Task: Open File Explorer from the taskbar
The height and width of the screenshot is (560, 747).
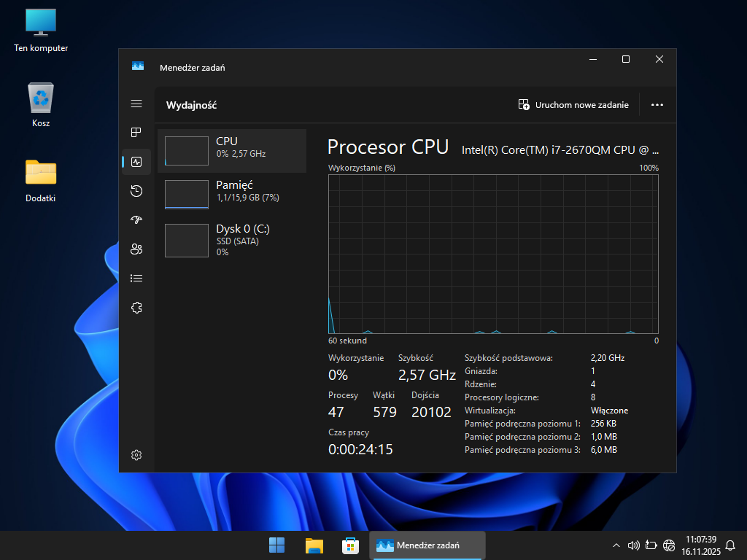Action: pyautogui.click(x=314, y=545)
